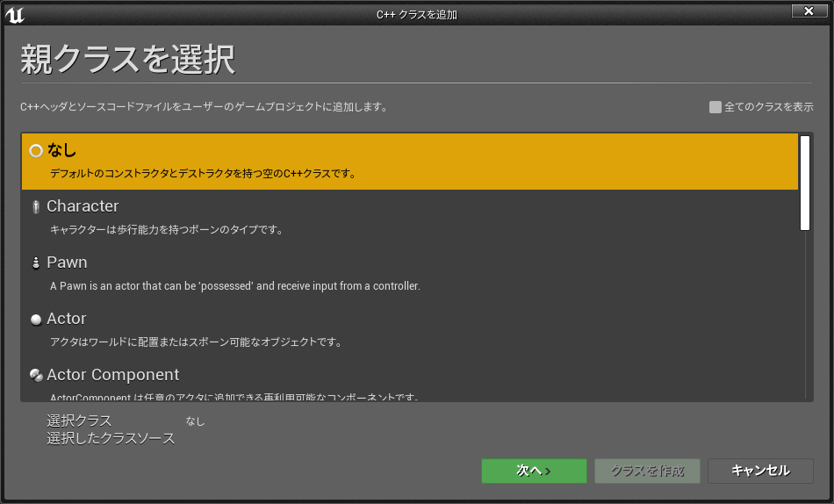Enable 全てのクラスを表示 checkbox

pyautogui.click(x=715, y=107)
